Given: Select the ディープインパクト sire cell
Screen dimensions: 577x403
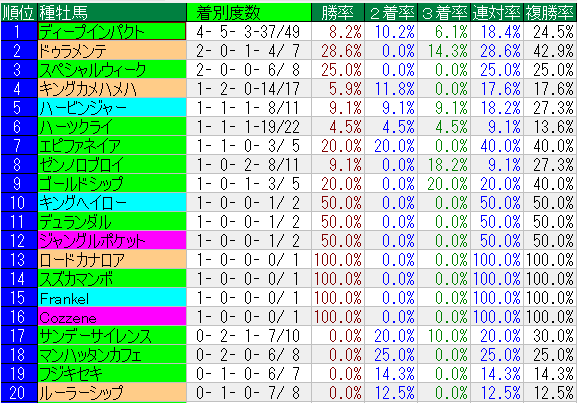Looking at the screenshot, I should [x=112, y=32].
